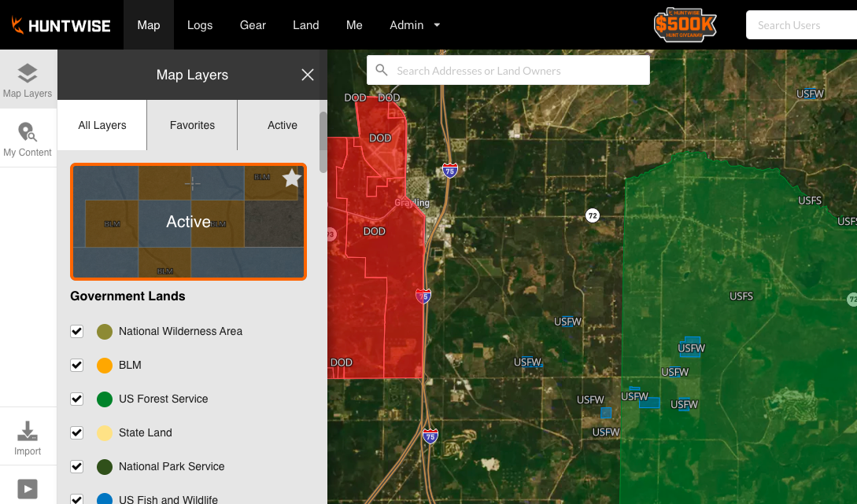Screen dimensions: 857x504
Task: Click the video play sidebar icon
Action: click(x=28, y=489)
